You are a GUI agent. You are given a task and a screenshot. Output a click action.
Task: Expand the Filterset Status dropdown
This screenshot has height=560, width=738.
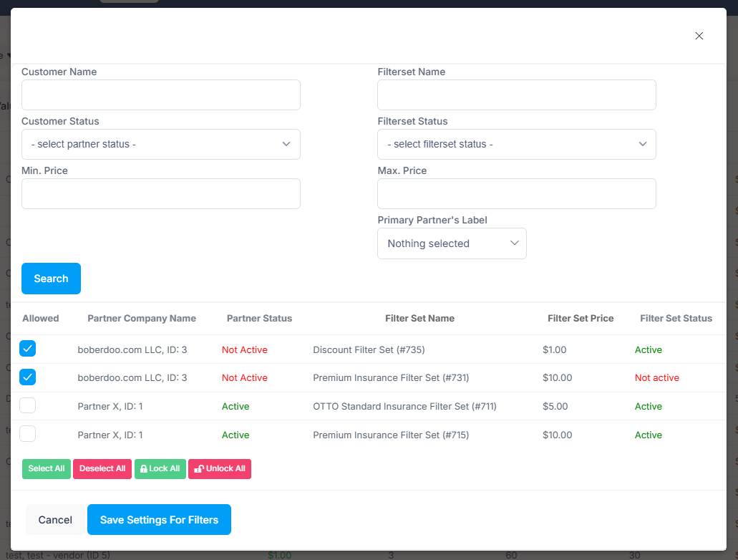[516, 144]
